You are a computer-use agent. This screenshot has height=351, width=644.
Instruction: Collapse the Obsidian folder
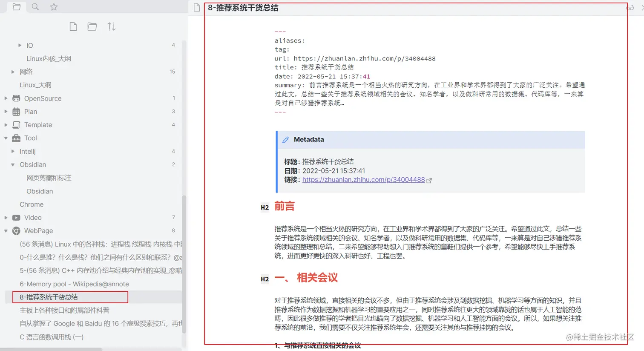click(13, 164)
